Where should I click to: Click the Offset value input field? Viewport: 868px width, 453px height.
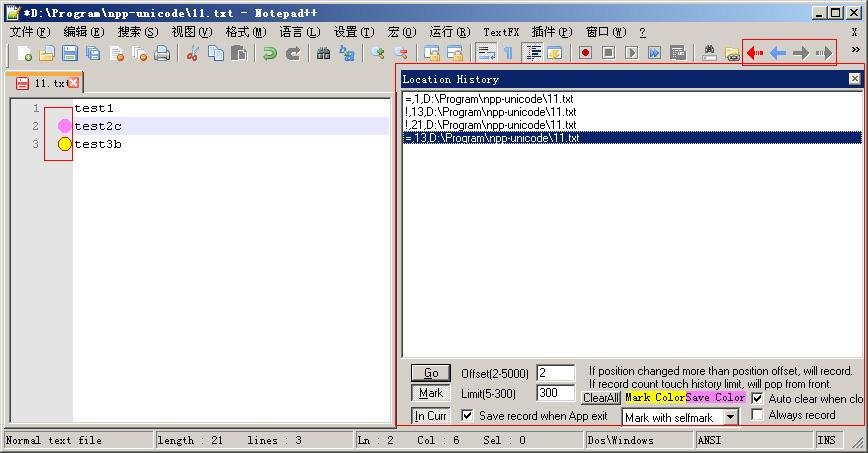coord(556,373)
